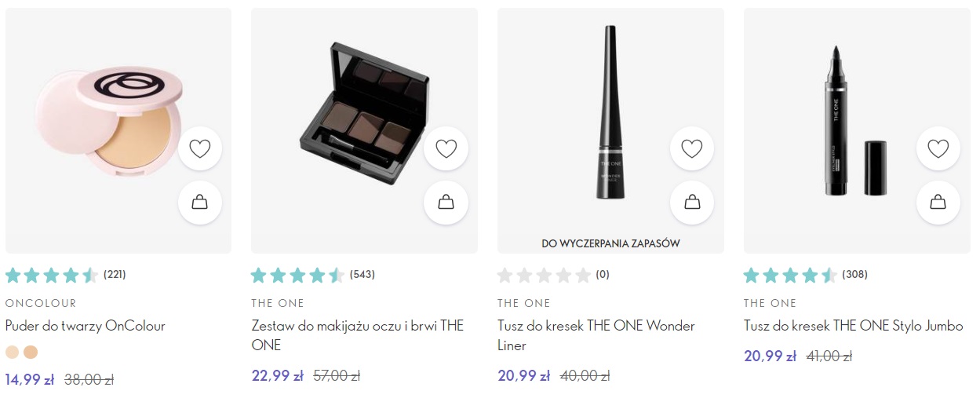Add Zestaw do makijażu oczu to bag
Image resolution: width=980 pixels, height=402 pixels.
[x=446, y=203]
